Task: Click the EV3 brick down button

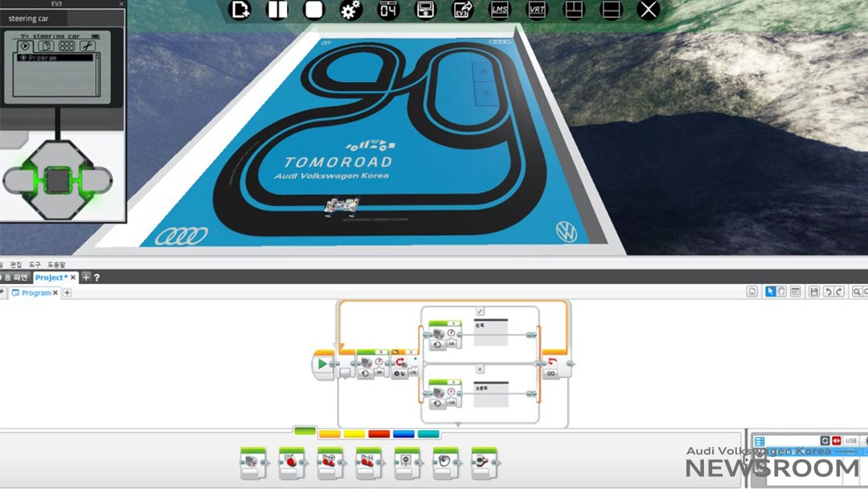Action: click(x=58, y=208)
